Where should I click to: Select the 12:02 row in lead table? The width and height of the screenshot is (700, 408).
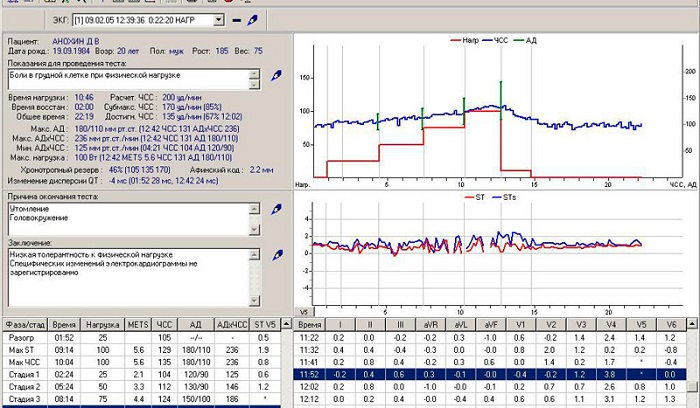point(311,385)
